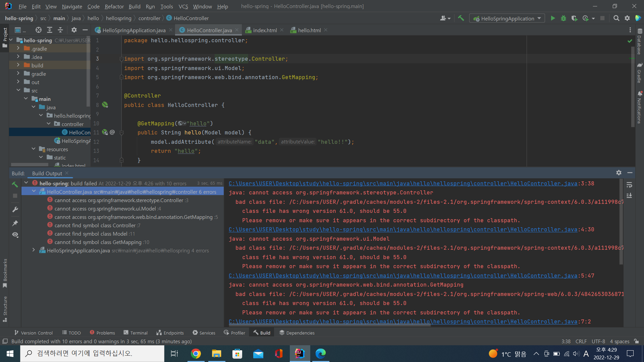The image size is (644, 362).
Task: Open Search Everywhere magnifier icon
Action: pyautogui.click(x=616, y=18)
